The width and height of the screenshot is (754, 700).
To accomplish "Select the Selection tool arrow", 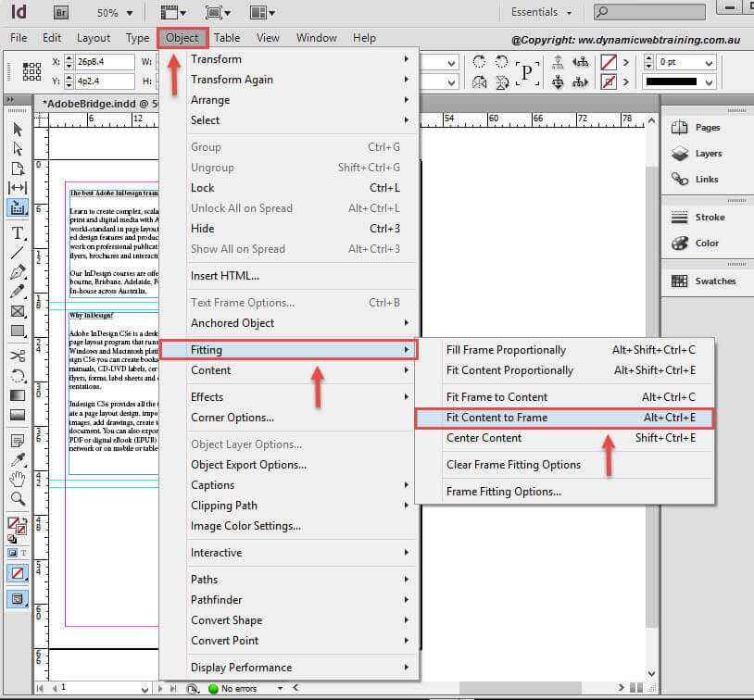I will coord(18,130).
